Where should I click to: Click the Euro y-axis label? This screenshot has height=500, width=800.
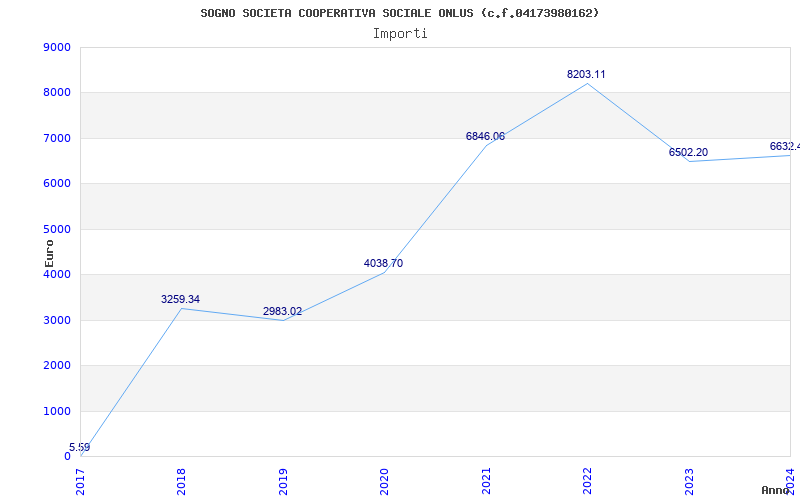49,253
